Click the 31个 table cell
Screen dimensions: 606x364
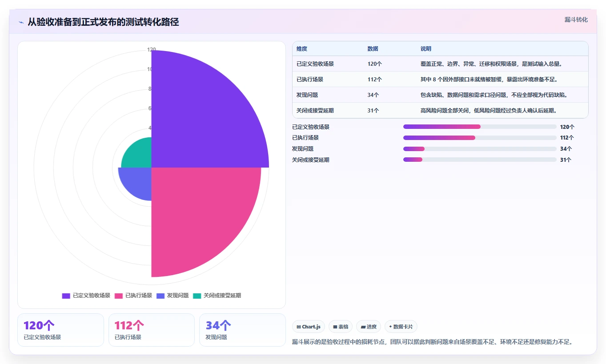tap(373, 111)
